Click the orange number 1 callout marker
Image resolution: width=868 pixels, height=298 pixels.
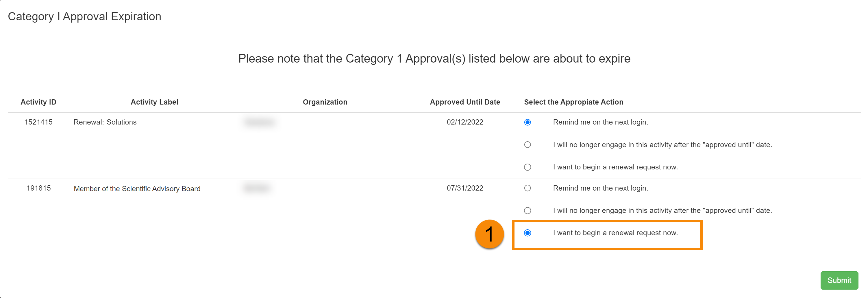[489, 234]
